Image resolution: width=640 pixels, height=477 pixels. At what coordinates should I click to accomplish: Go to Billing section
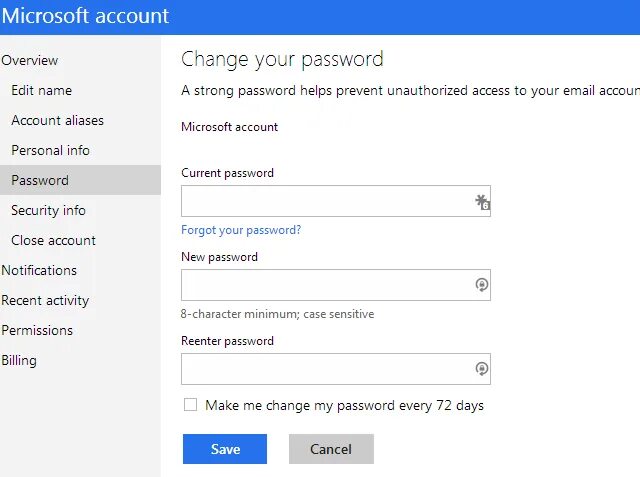19,360
